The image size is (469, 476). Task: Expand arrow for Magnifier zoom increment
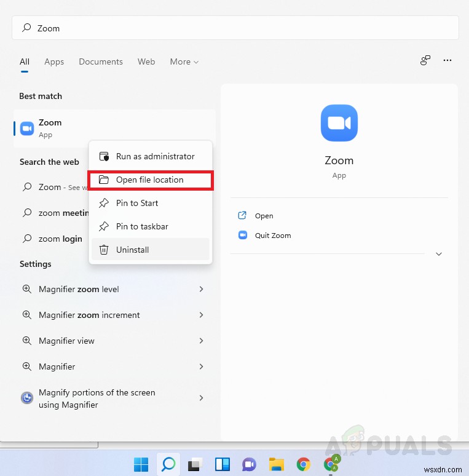[201, 315]
